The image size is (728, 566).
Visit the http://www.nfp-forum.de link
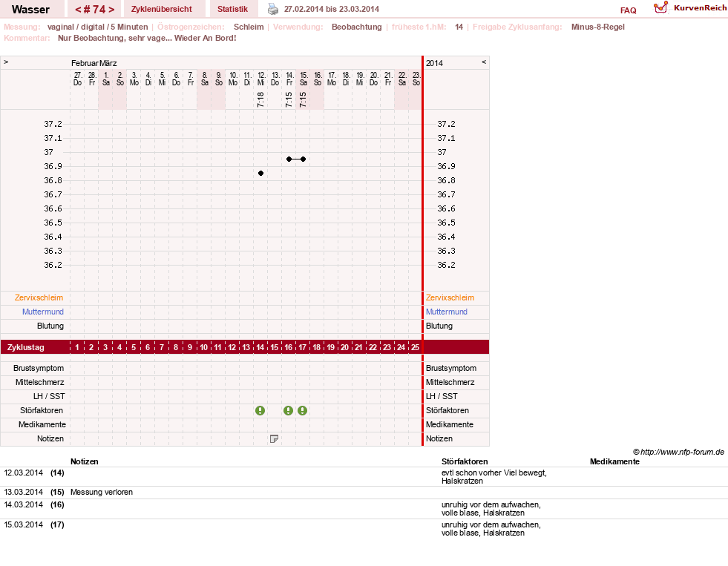pos(683,452)
